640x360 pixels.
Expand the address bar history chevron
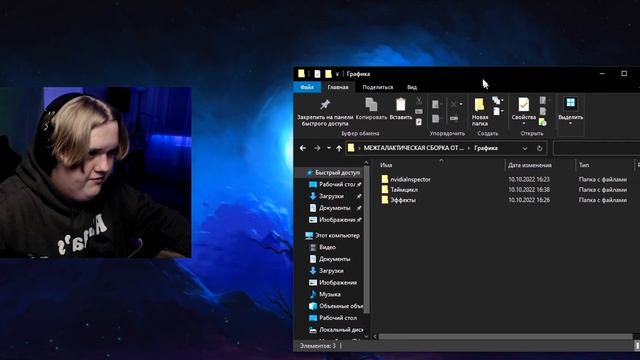coord(525,148)
